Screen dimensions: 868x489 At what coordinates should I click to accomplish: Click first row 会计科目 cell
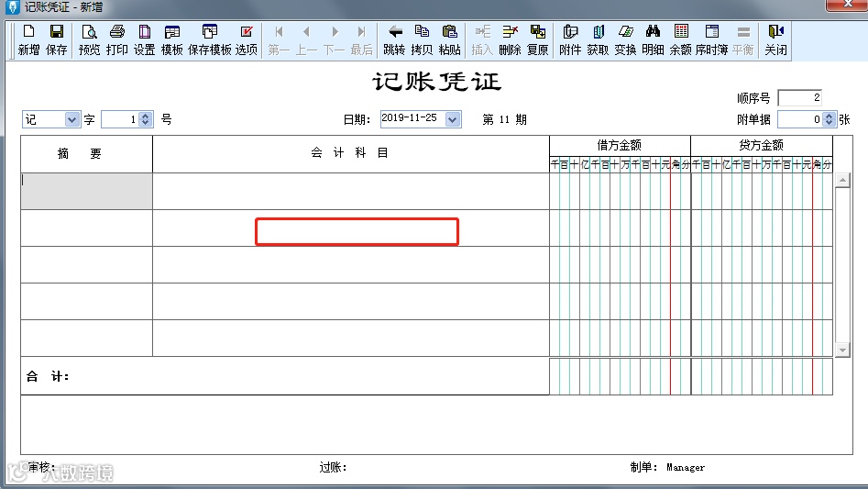(x=351, y=191)
